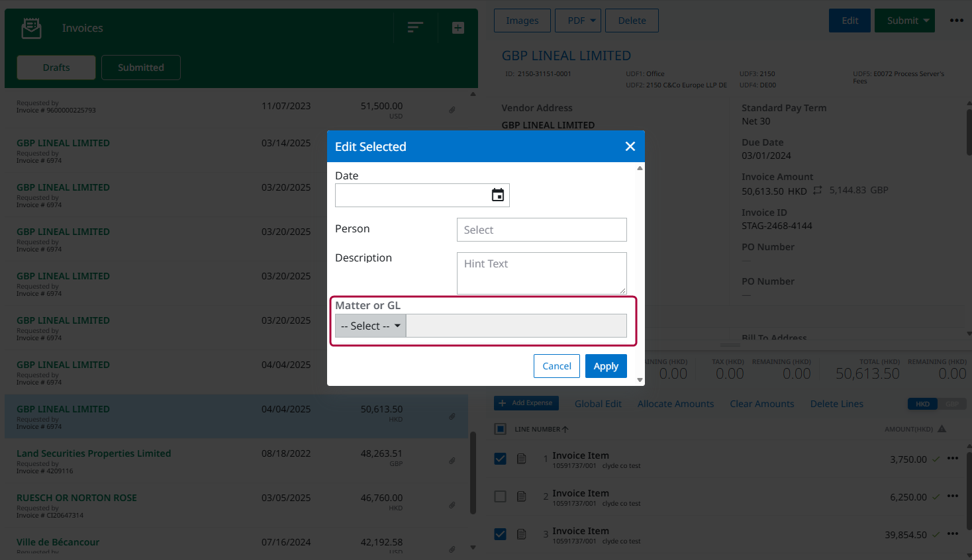Open the Matter or GL Select dropdown
The height and width of the screenshot is (560, 972).
coord(370,326)
